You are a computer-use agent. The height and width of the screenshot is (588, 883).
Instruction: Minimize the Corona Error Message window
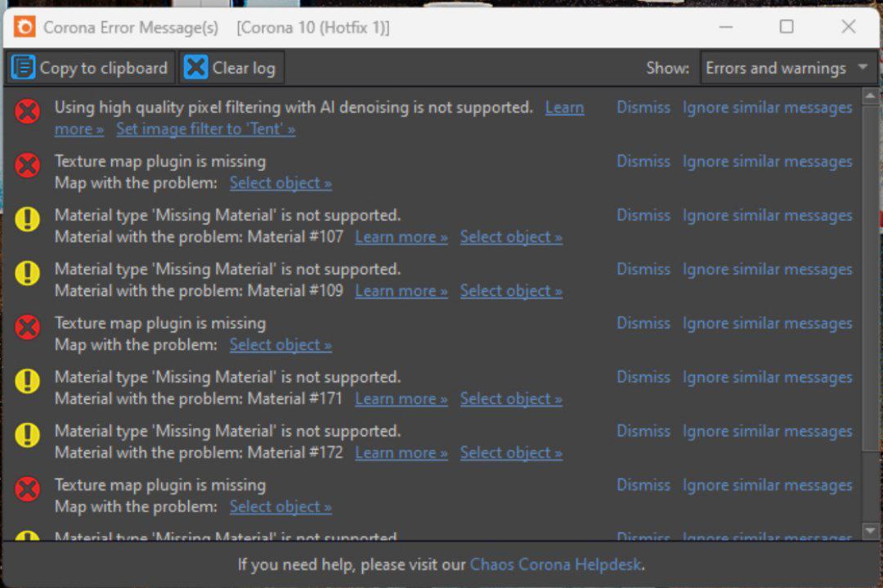point(726,26)
